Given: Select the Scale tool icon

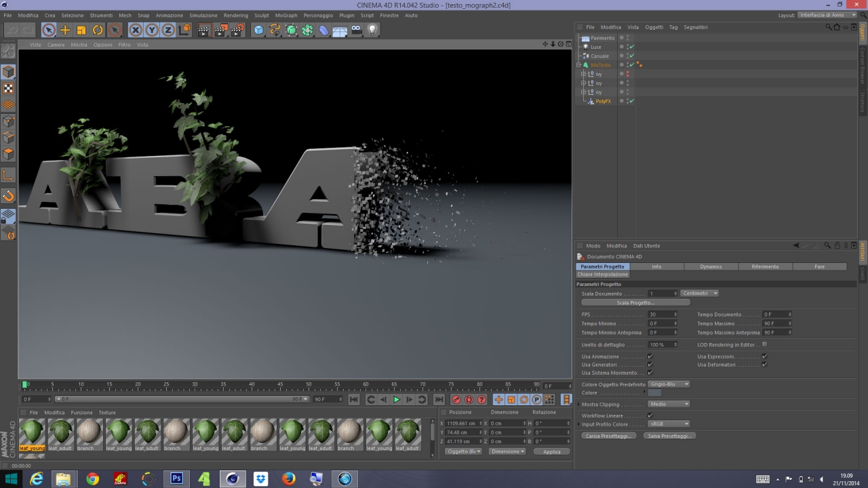Looking at the screenshot, I should pyautogui.click(x=81, y=30).
